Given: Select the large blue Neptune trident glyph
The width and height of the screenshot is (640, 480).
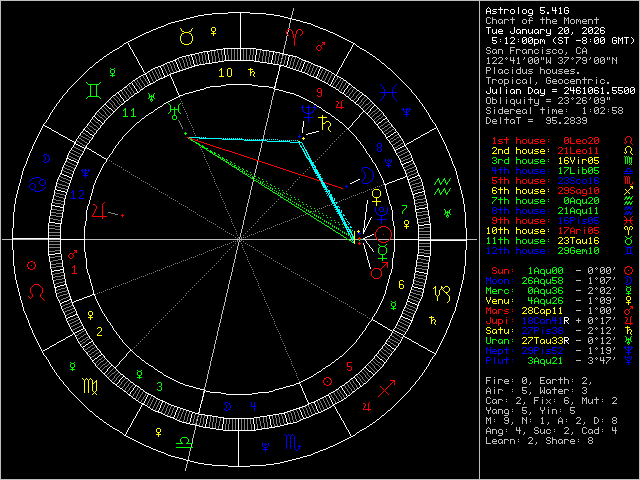Looking at the screenshot, I should 308,113.
